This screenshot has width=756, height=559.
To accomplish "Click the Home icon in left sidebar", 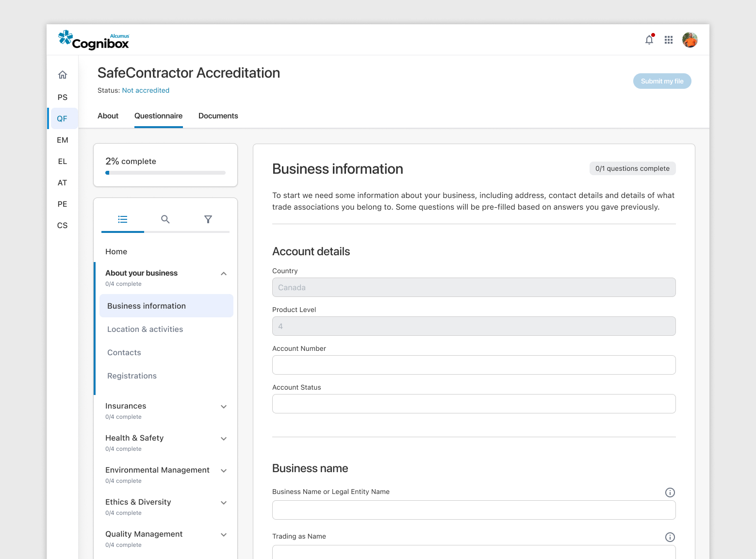I will (62, 74).
